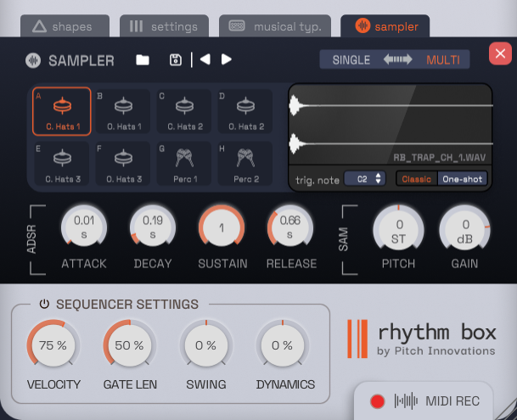Save sampler preset with disk icon
The width and height of the screenshot is (517, 420).
click(176, 59)
